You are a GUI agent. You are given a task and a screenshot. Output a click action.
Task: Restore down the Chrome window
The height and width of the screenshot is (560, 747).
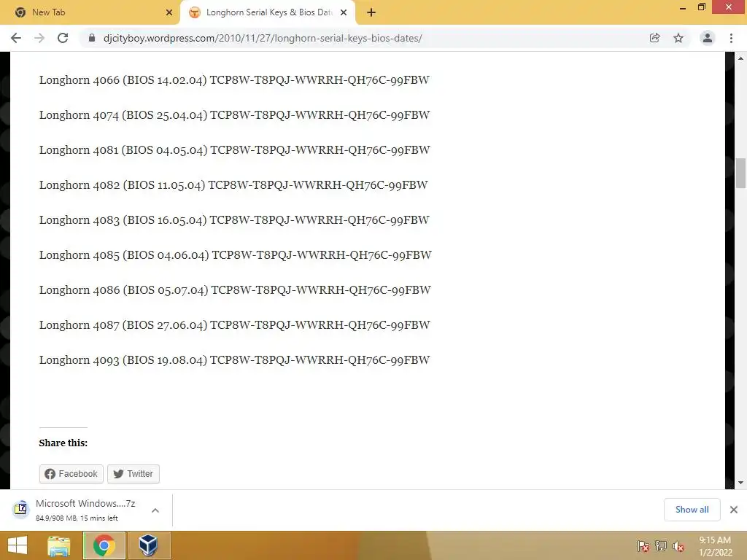[701, 7]
